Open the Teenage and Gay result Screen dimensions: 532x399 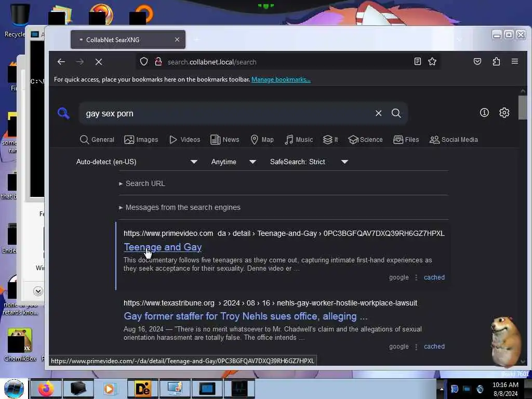pyautogui.click(x=163, y=247)
